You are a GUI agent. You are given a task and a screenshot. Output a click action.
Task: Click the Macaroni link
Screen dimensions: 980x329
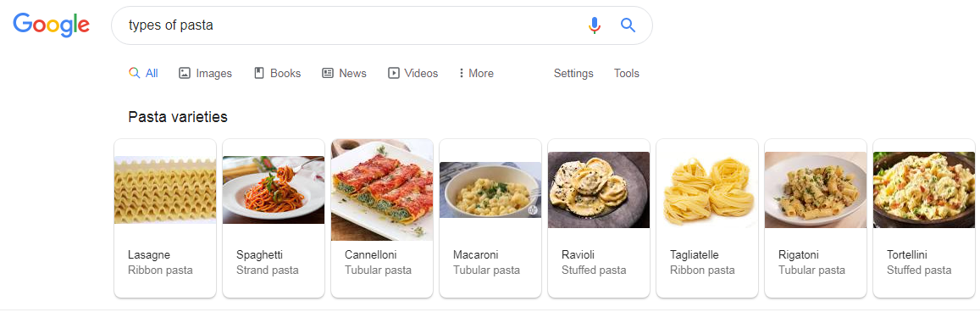click(x=475, y=255)
